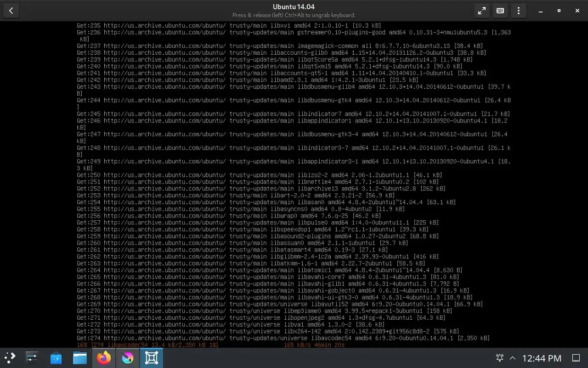This screenshot has height=368, width=588.
Task: Click the 16% download progress status text
Action: [x=147, y=345]
